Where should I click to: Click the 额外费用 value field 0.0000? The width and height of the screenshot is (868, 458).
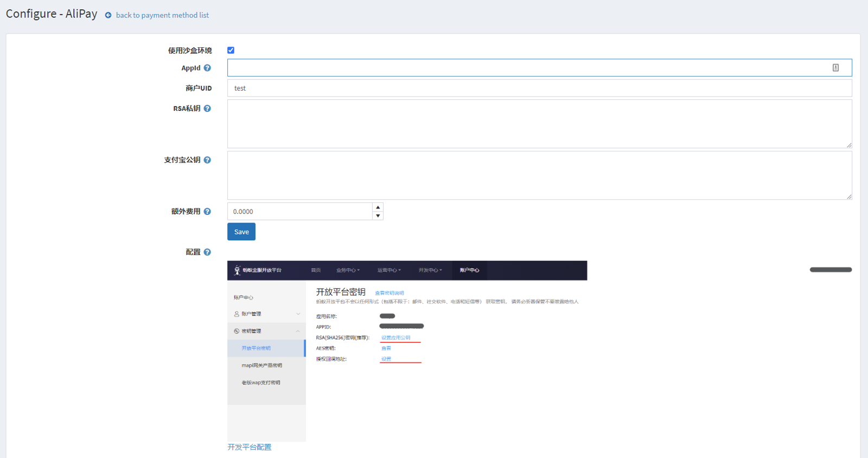(x=300, y=212)
